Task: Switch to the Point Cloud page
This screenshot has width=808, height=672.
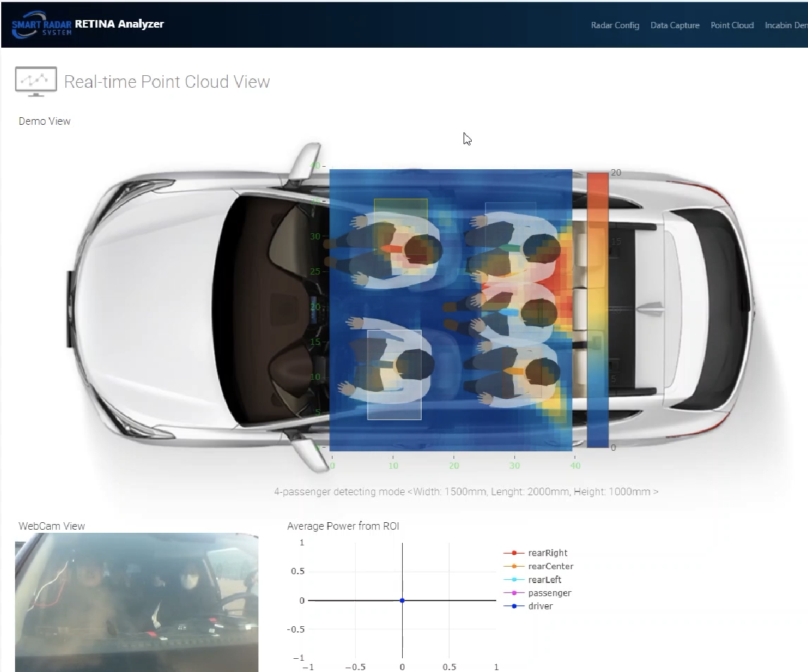Action: click(731, 25)
